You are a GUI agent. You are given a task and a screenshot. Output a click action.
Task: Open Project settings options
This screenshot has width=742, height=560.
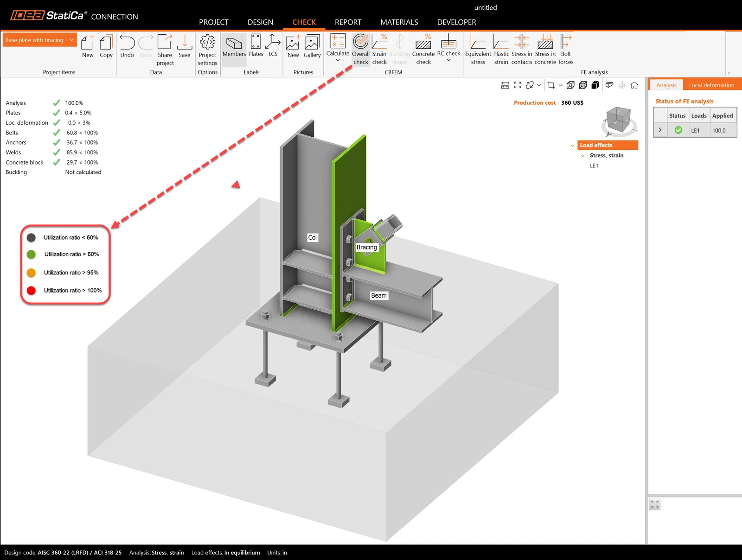(207, 50)
